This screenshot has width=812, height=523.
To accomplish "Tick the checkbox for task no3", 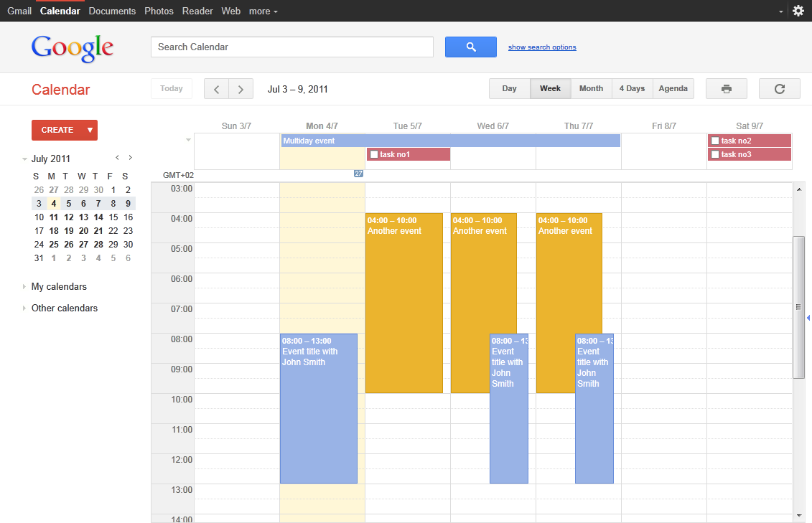I will [x=714, y=154].
